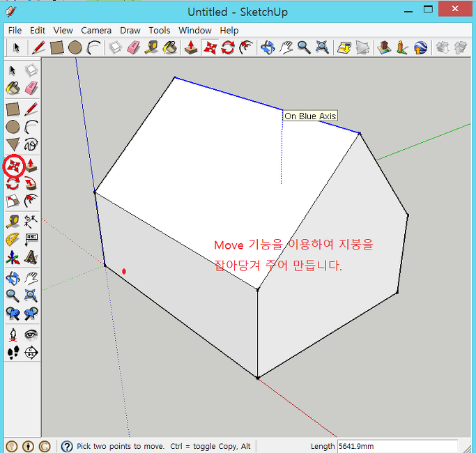Viewport: 476px width, 453px height.
Task: Open the View menu
Action: pos(63,31)
